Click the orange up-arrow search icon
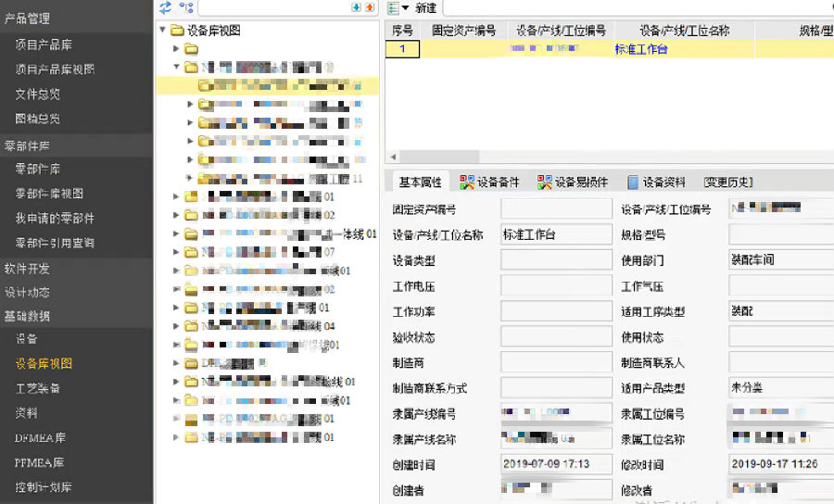 (x=370, y=6)
